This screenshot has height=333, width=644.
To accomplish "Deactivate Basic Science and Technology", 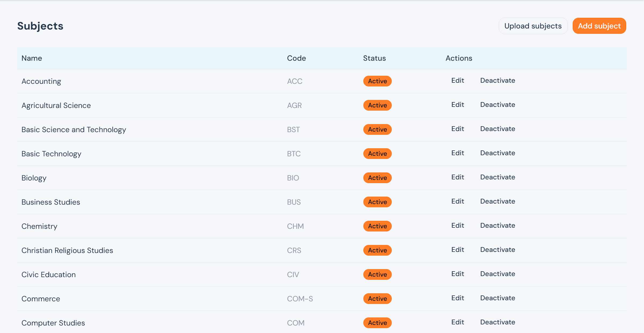I will click(497, 129).
